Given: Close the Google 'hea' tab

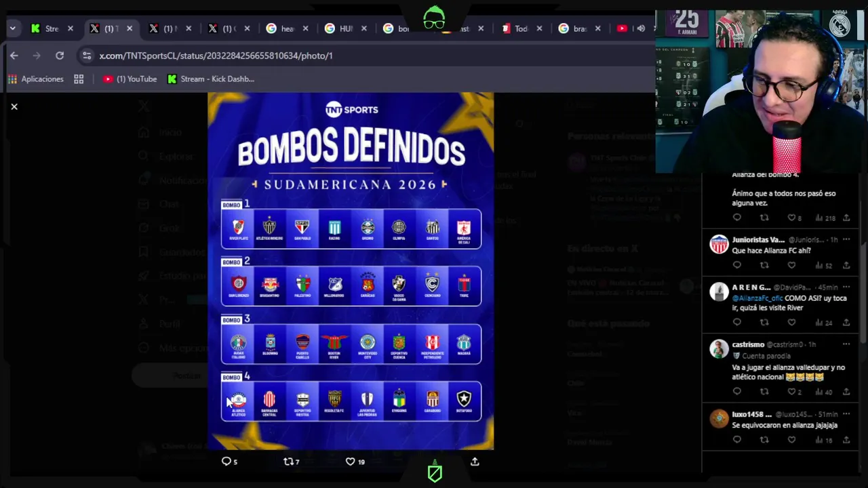Looking at the screenshot, I should (x=305, y=28).
